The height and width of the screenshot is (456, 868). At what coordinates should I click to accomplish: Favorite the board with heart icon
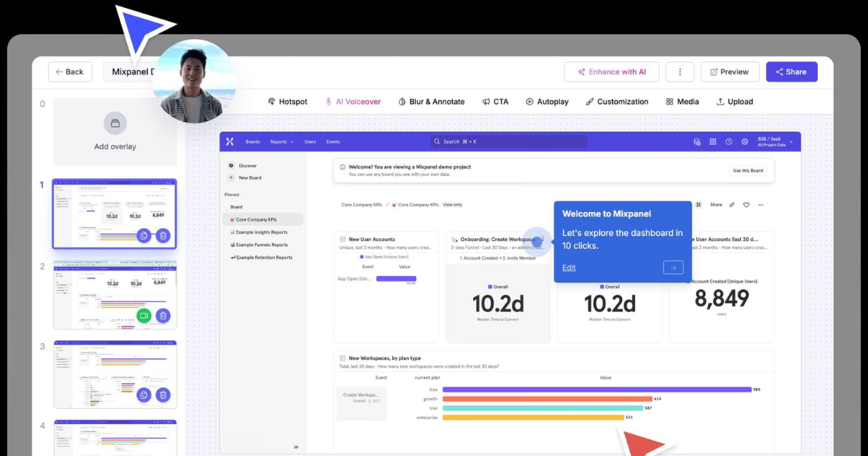746,205
